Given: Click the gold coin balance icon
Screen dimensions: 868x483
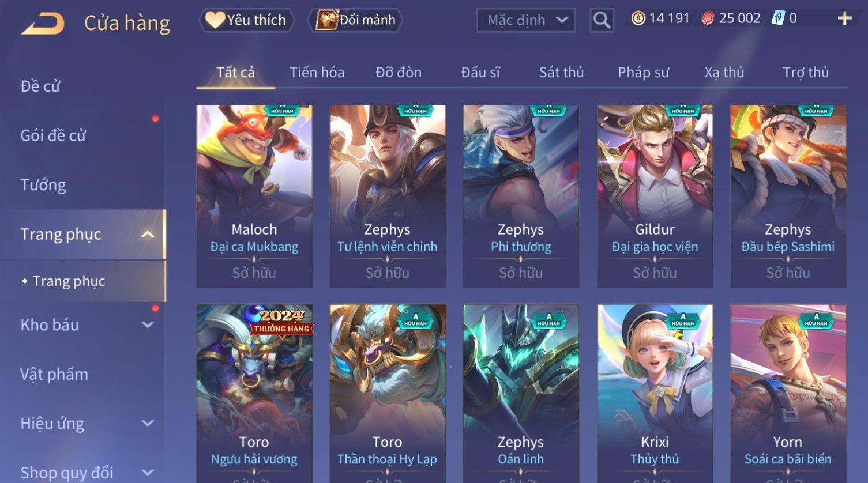Looking at the screenshot, I should coord(638,18).
